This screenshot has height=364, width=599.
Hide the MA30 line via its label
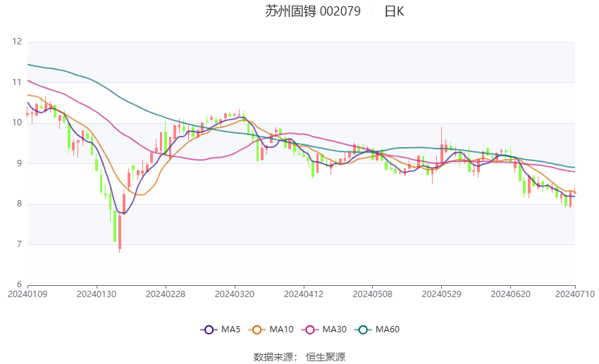point(334,330)
